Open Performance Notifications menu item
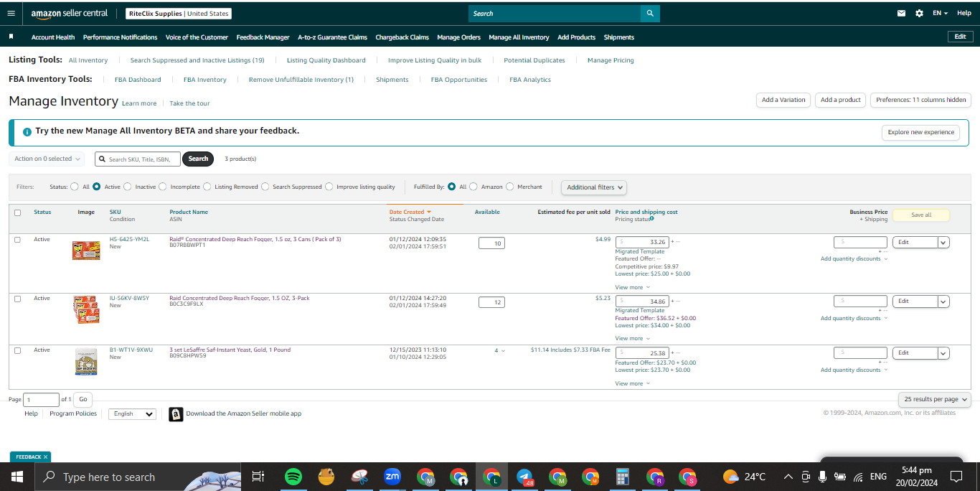Screen dimensions: 980x491 click(120, 37)
